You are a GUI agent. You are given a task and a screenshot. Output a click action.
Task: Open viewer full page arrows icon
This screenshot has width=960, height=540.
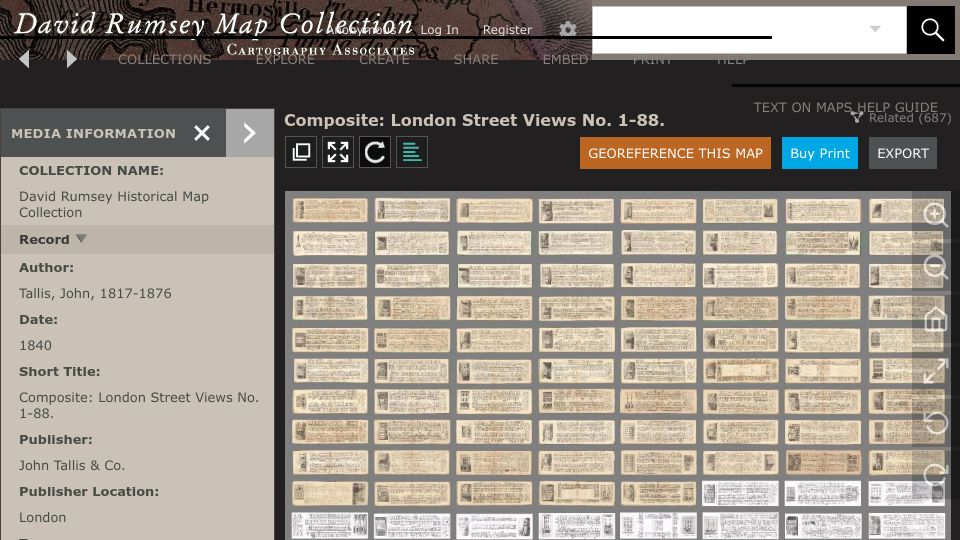tap(935, 371)
